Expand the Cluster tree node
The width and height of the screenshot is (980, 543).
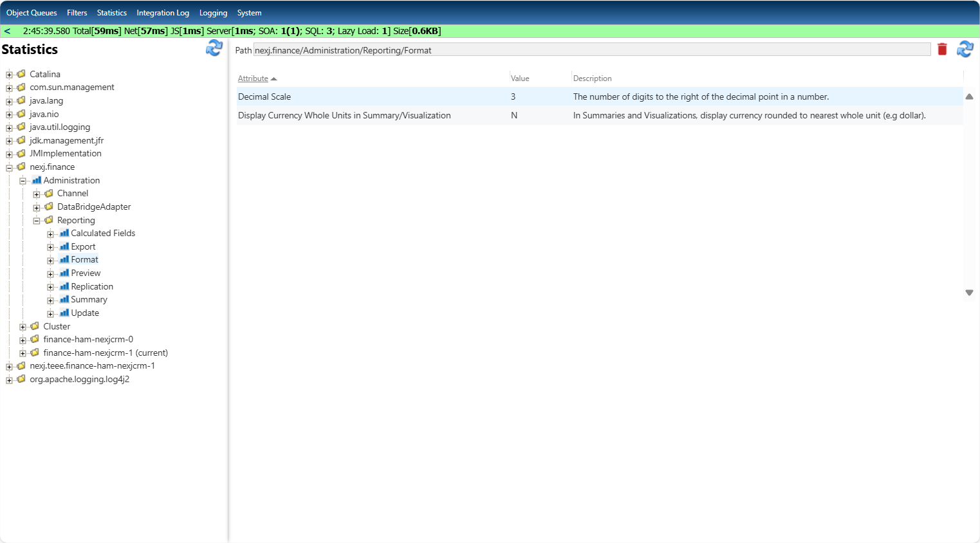[23, 327]
